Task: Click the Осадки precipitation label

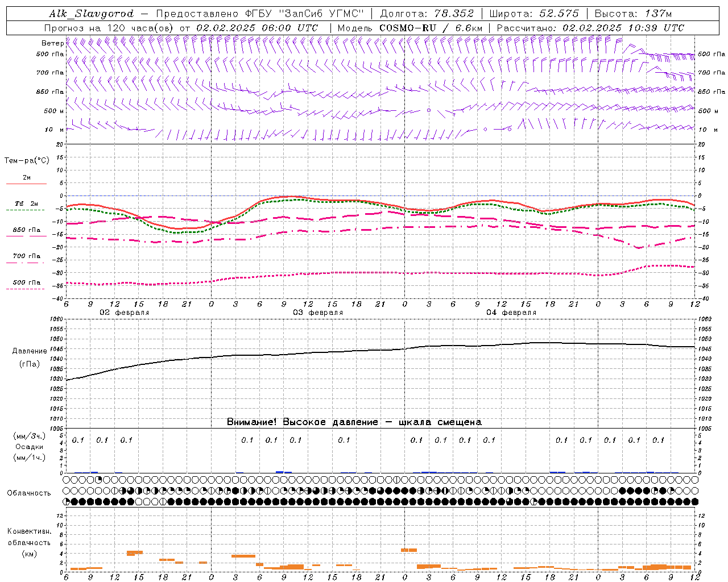Action: [x=30, y=447]
